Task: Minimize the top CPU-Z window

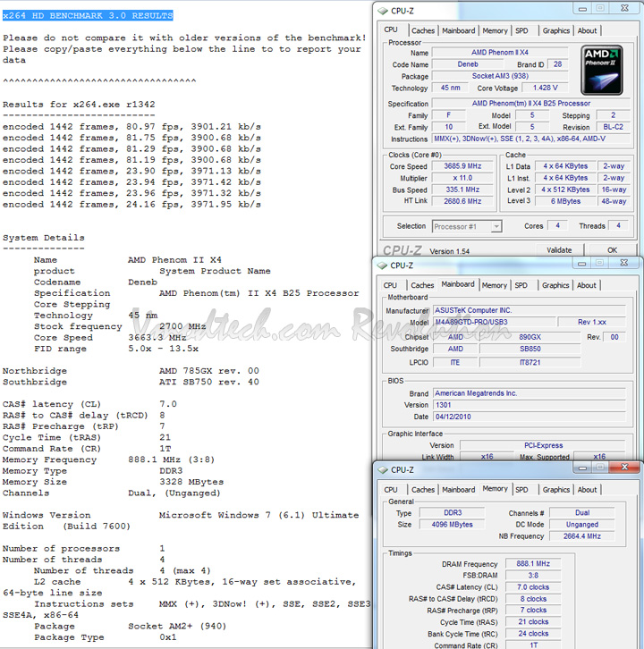Action: pyautogui.click(x=582, y=8)
